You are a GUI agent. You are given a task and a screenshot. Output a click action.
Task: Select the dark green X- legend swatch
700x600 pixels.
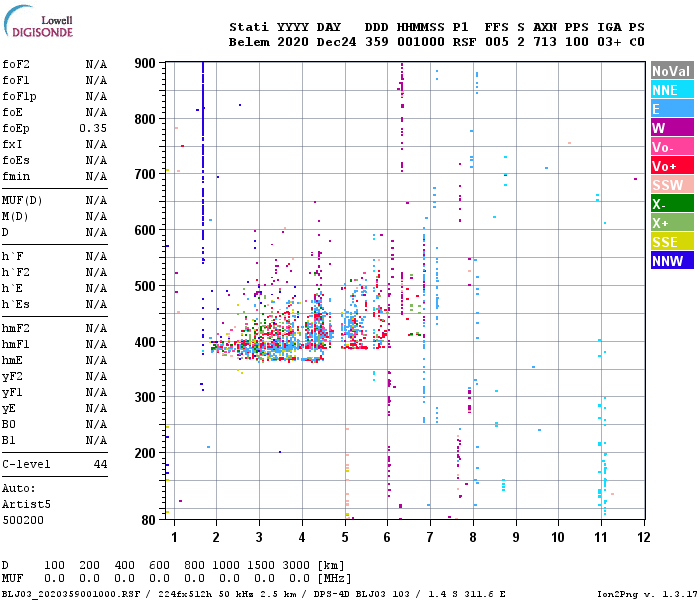click(672, 204)
